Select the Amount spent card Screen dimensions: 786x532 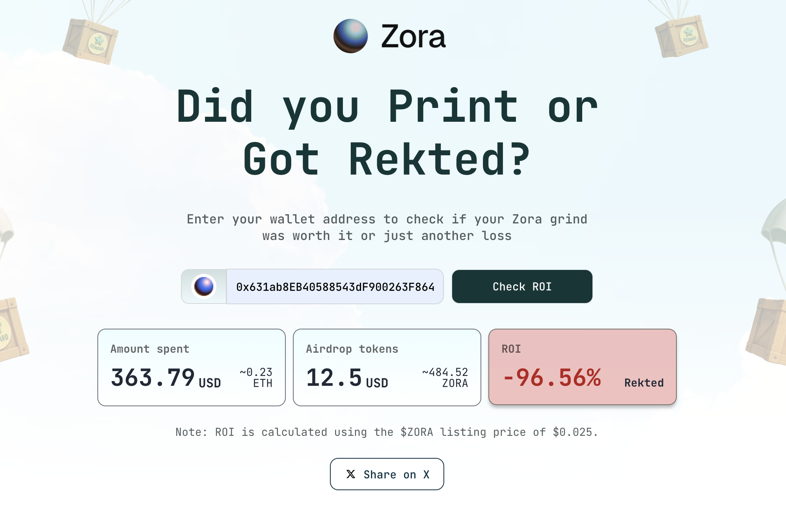click(x=192, y=367)
